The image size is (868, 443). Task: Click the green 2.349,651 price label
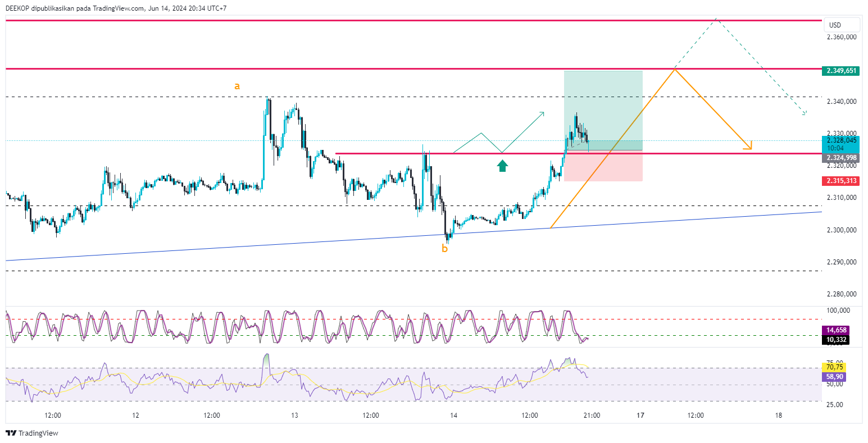coord(840,71)
